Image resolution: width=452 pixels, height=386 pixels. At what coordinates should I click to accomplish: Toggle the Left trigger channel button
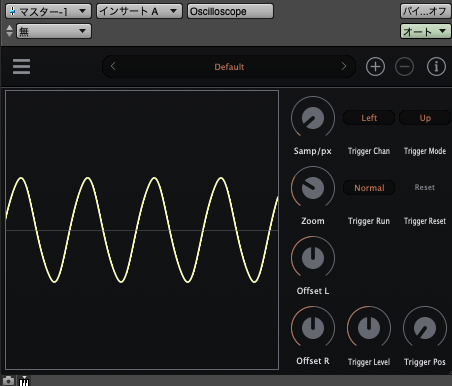click(369, 118)
